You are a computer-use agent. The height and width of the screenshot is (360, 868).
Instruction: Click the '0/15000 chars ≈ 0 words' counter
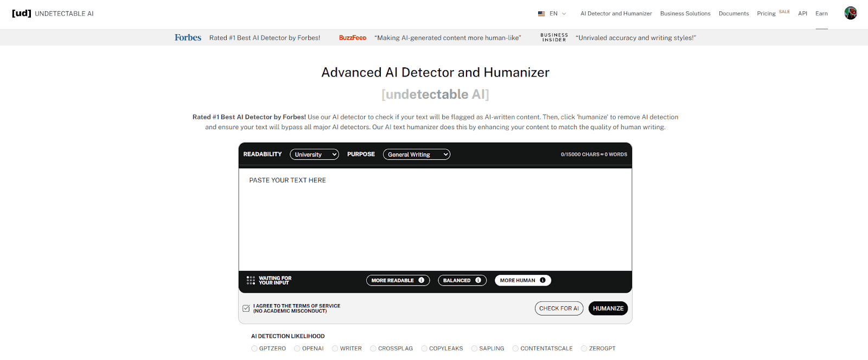594,155
